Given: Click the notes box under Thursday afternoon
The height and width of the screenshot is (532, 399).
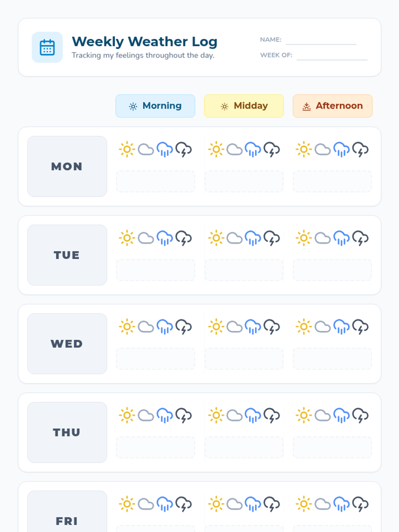Looking at the screenshot, I should pos(332,447).
